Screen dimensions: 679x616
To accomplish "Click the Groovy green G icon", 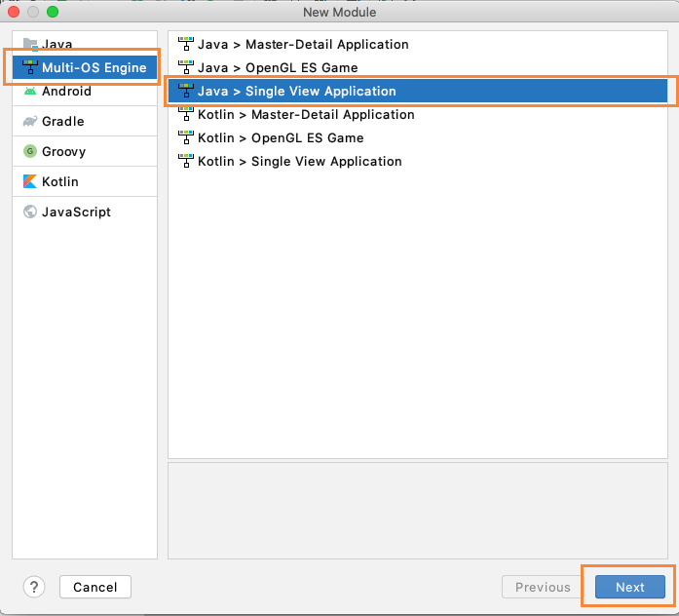I will point(30,151).
